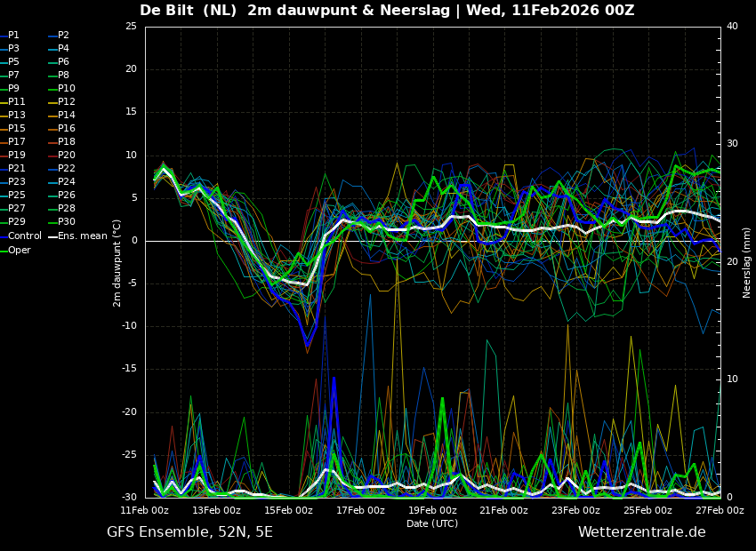Select P11 in the legend

[16, 101]
